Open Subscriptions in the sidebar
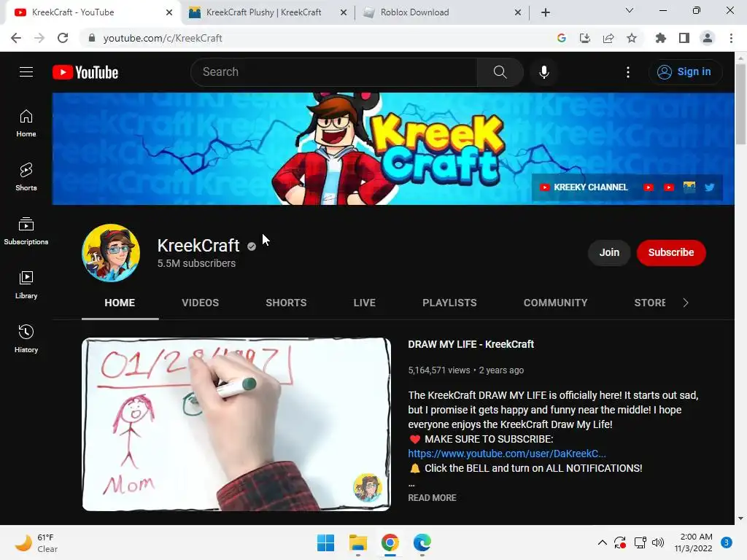Image resolution: width=747 pixels, height=560 pixels. [26, 231]
